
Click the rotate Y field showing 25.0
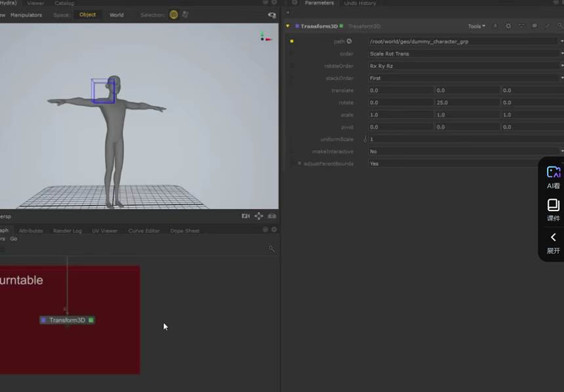(x=466, y=103)
